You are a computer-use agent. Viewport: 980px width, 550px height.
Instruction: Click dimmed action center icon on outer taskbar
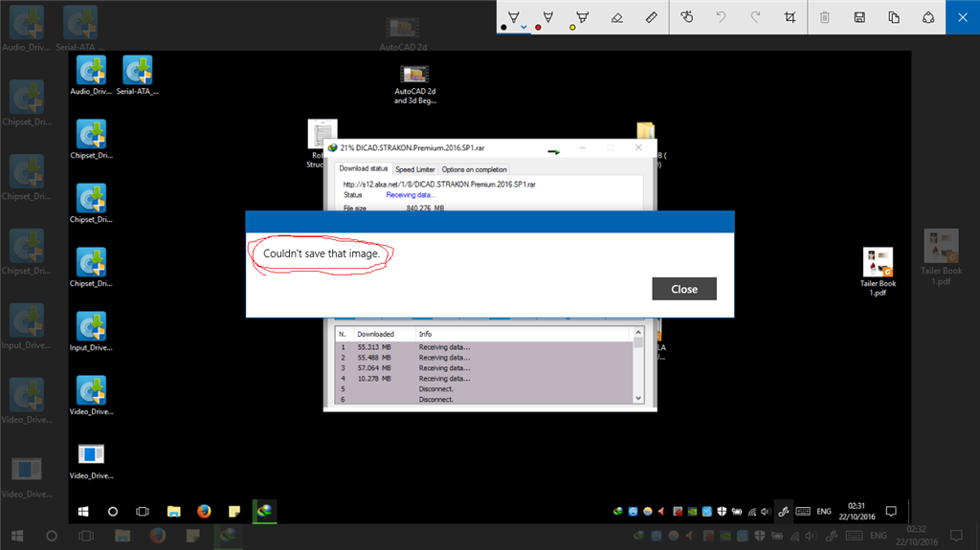(x=956, y=536)
